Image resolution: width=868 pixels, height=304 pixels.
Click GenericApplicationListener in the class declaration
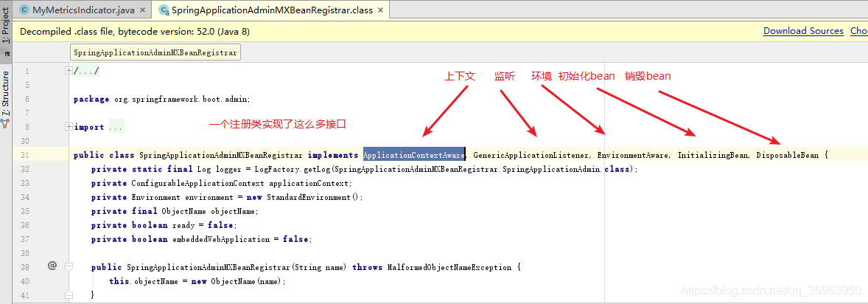tap(531, 156)
